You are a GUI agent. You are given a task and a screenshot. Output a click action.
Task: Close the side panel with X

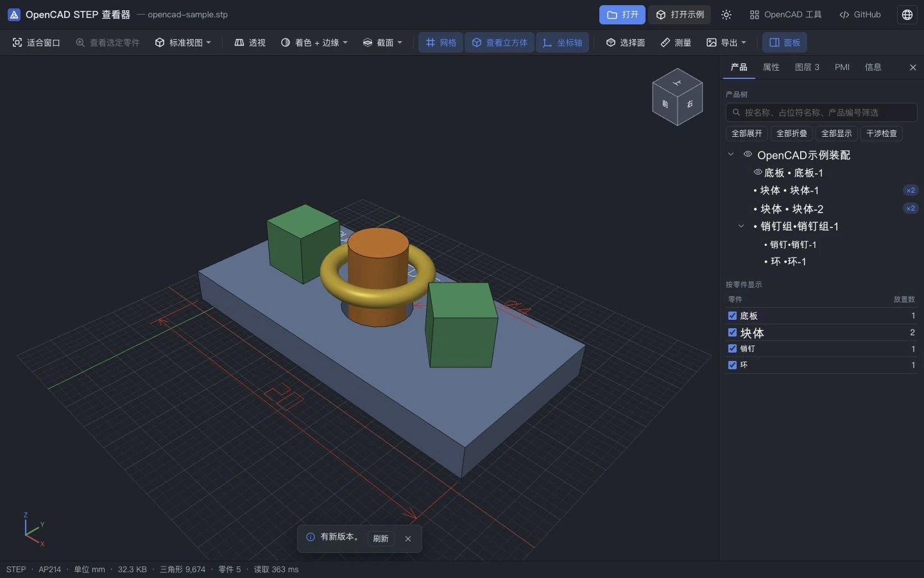pos(913,67)
